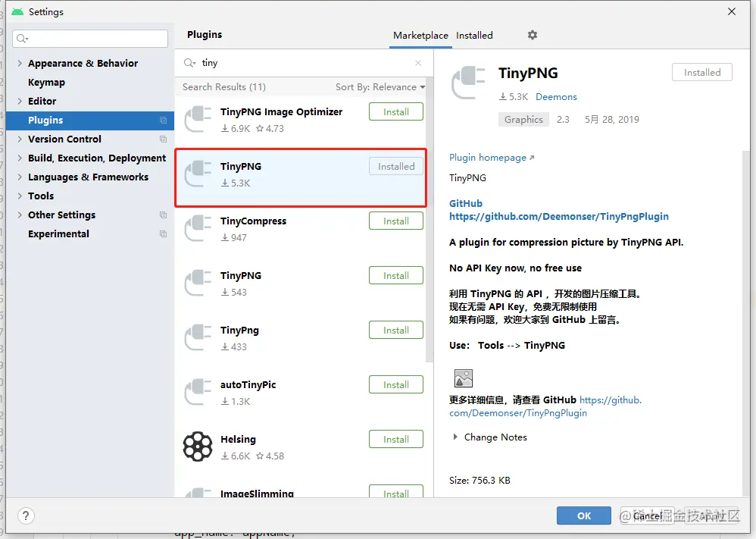Expand Build, Execution, Deployment node
This screenshot has width=756, height=539.
[x=20, y=158]
